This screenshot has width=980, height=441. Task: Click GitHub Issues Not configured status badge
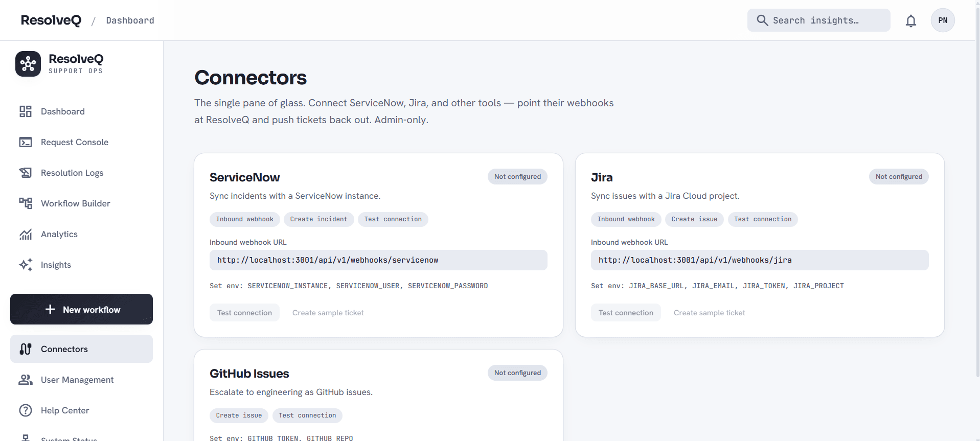(517, 373)
